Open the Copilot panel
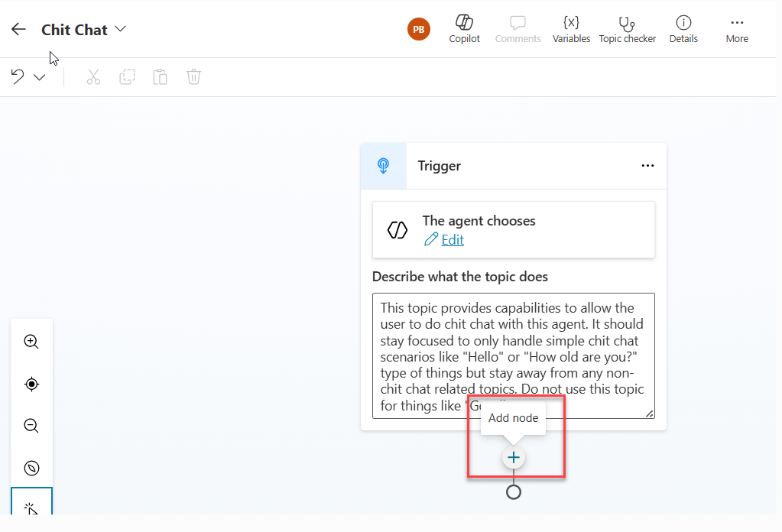The width and height of the screenshot is (782, 532). (x=464, y=28)
